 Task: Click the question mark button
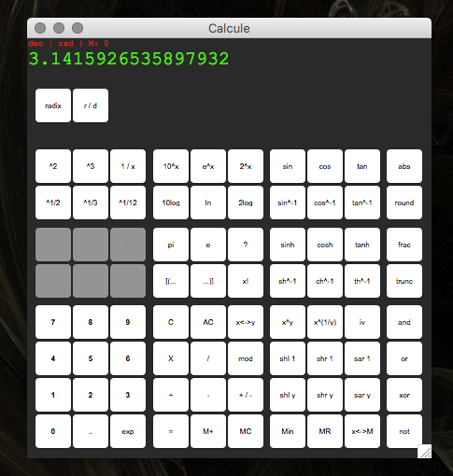[246, 245]
